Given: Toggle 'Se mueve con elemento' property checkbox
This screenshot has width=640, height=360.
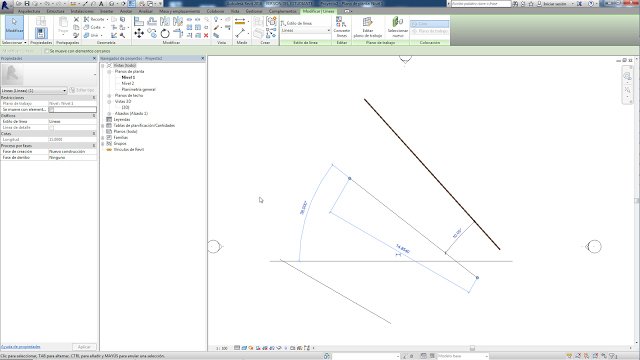Looking at the screenshot, I should coord(51,109).
